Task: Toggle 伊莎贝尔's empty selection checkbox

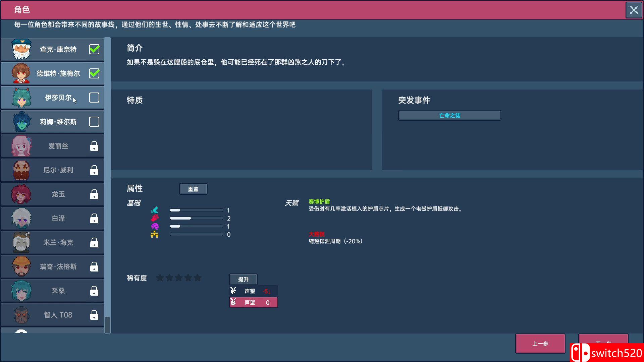Action: (94, 98)
